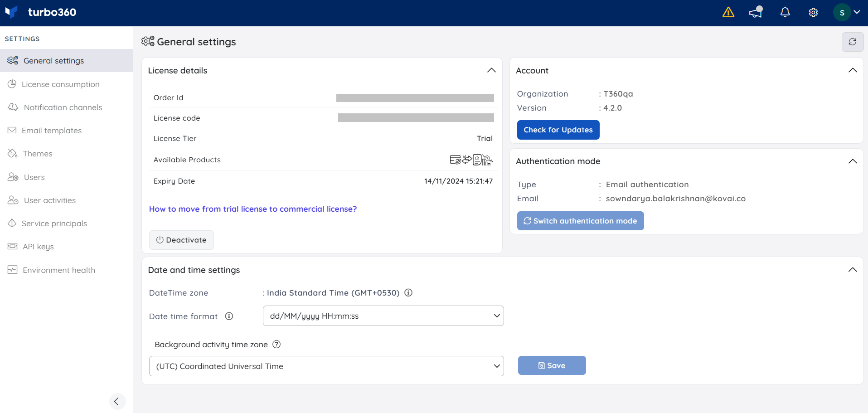The width and height of the screenshot is (868, 413).
Task: Click the Check for Updates button
Action: (x=558, y=130)
